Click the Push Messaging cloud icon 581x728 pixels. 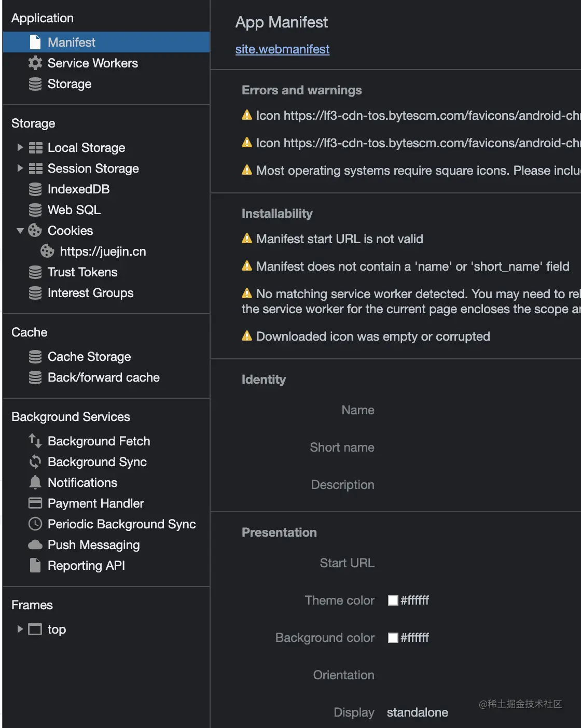pyautogui.click(x=35, y=545)
